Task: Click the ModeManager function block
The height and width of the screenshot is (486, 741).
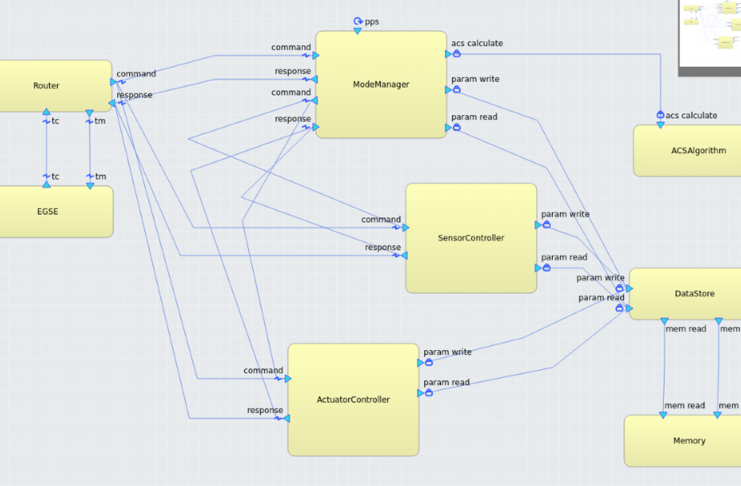Action: 381,85
